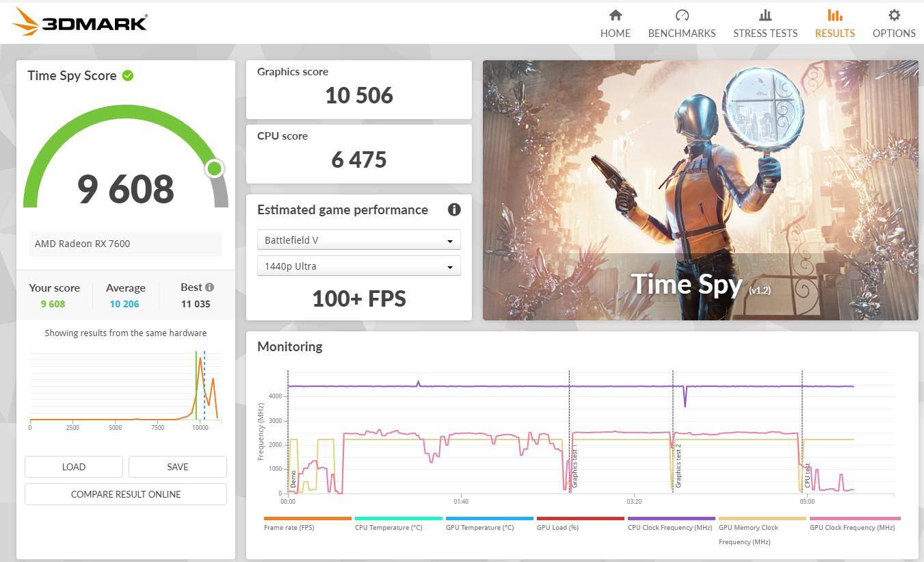Click the Time Spy benchmark artwork
This screenshot has height=562, width=924.
click(700, 190)
